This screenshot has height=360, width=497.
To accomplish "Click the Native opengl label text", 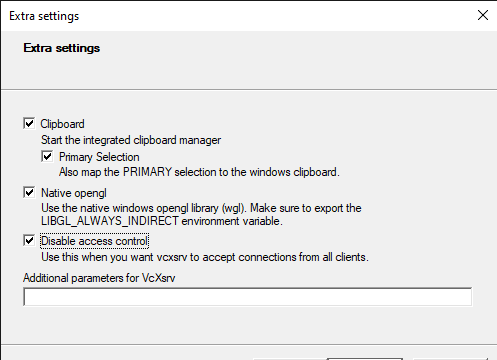I will tap(74, 193).
